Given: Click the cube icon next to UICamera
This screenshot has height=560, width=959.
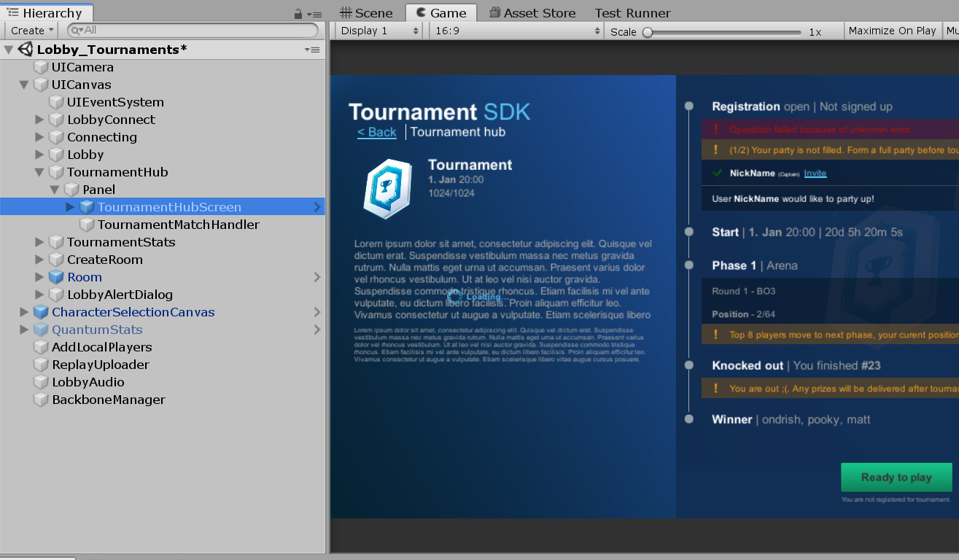Looking at the screenshot, I should (41, 67).
